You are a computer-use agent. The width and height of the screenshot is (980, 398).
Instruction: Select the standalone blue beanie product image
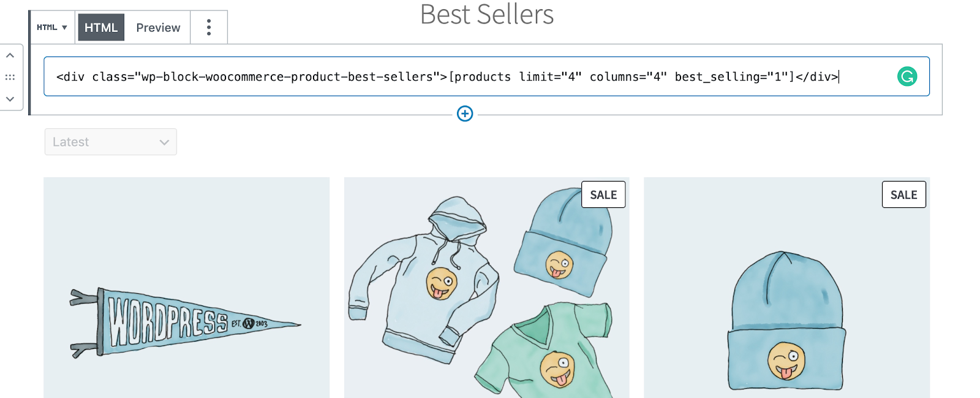786,322
